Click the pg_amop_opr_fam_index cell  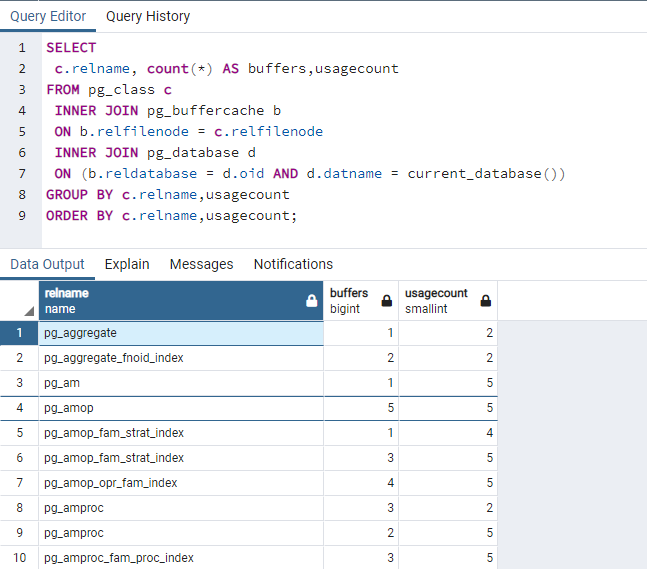click(180, 483)
